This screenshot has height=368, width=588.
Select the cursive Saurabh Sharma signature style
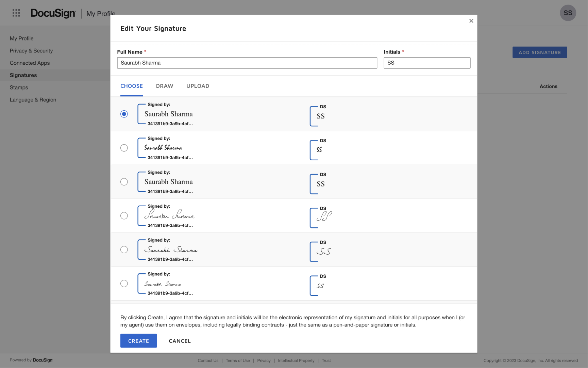click(x=124, y=148)
